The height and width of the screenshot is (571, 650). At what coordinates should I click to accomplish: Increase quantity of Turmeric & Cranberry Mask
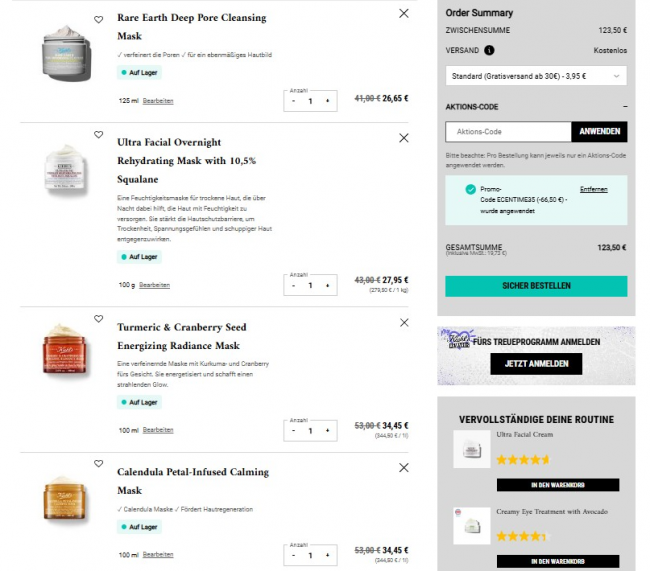pyautogui.click(x=327, y=431)
